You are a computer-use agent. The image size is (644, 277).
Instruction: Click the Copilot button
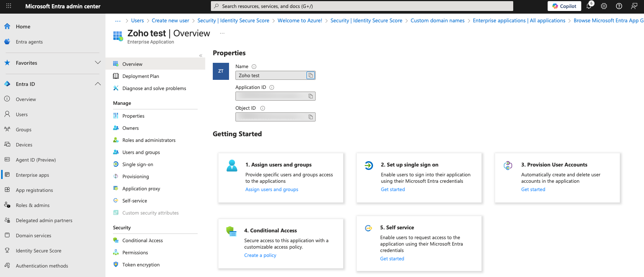point(564,6)
